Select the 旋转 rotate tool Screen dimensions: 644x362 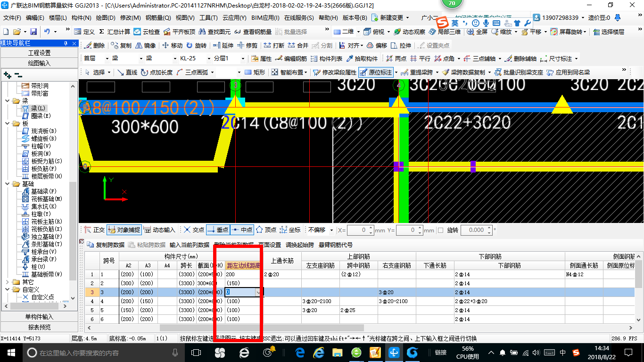(196, 45)
